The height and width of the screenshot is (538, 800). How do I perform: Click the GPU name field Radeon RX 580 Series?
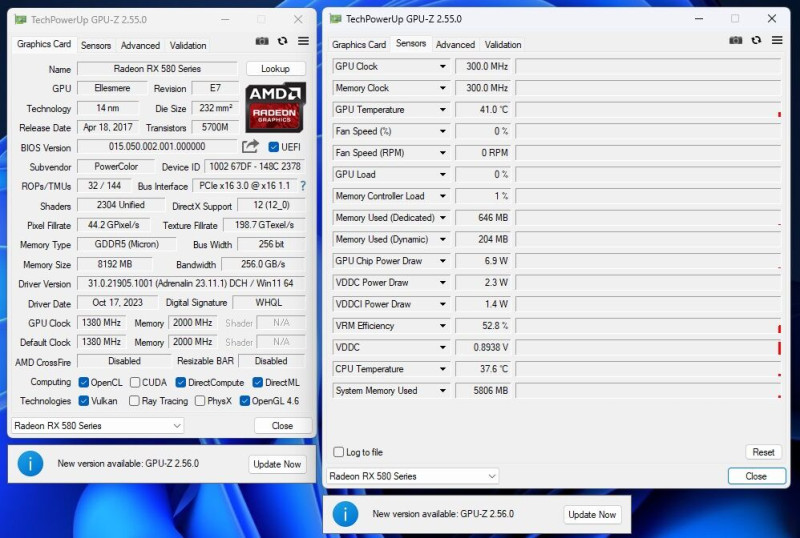pyautogui.click(x=157, y=68)
